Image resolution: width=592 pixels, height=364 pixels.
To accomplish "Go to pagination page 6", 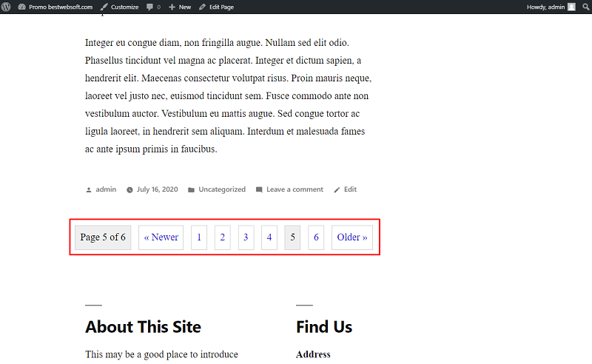I will point(316,237).
